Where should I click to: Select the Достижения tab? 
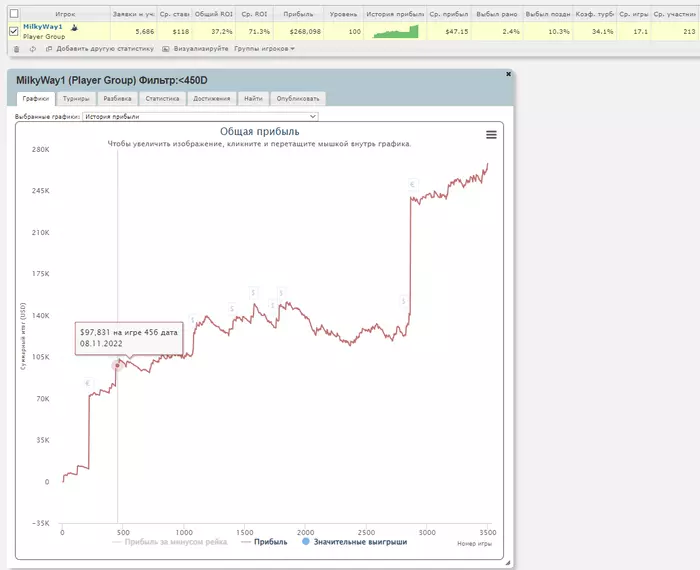pyautogui.click(x=212, y=99)
